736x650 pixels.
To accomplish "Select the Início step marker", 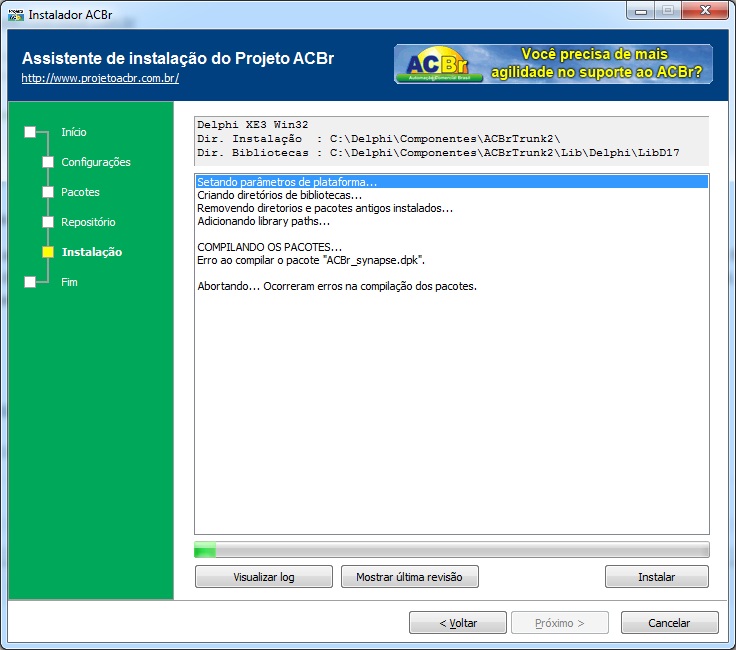I will click(x=30, y=132).
